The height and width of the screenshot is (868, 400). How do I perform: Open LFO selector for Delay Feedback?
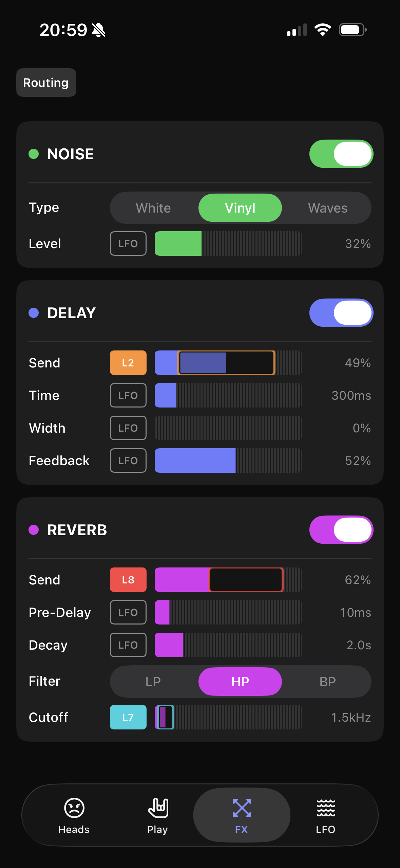(128, 460)
